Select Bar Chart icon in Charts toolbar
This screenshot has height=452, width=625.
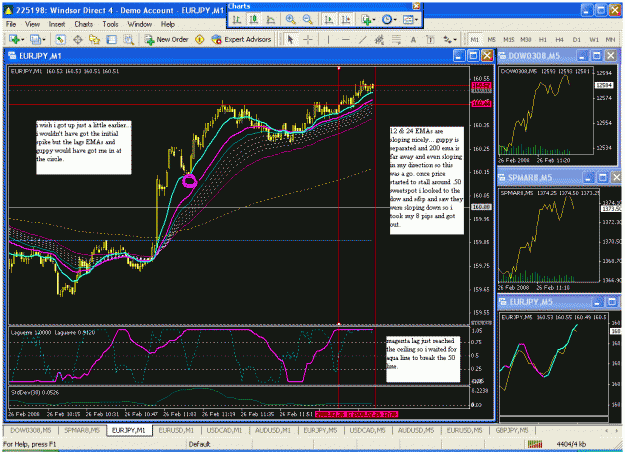[x=237, y=19]
